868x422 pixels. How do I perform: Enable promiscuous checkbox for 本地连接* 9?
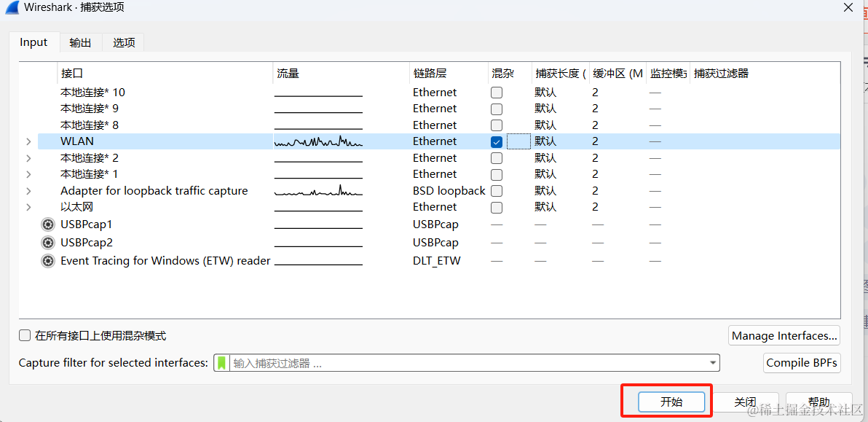(x=497, y=109)
